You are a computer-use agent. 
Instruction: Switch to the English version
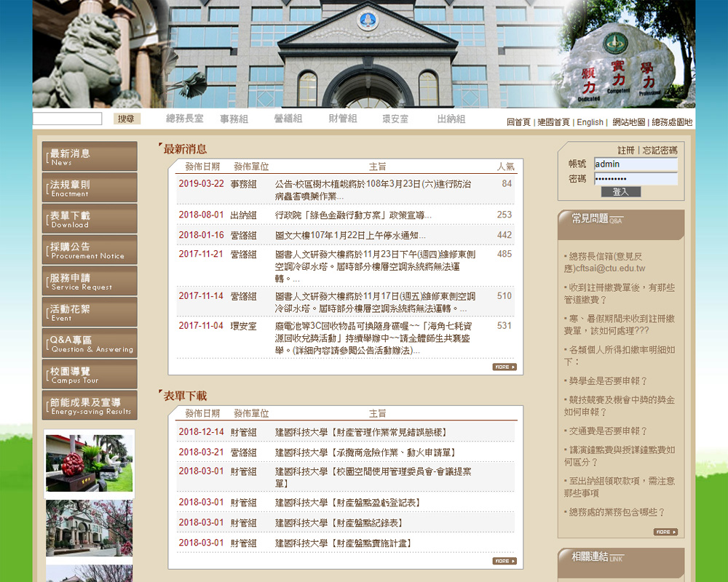(x=590, y=122)
